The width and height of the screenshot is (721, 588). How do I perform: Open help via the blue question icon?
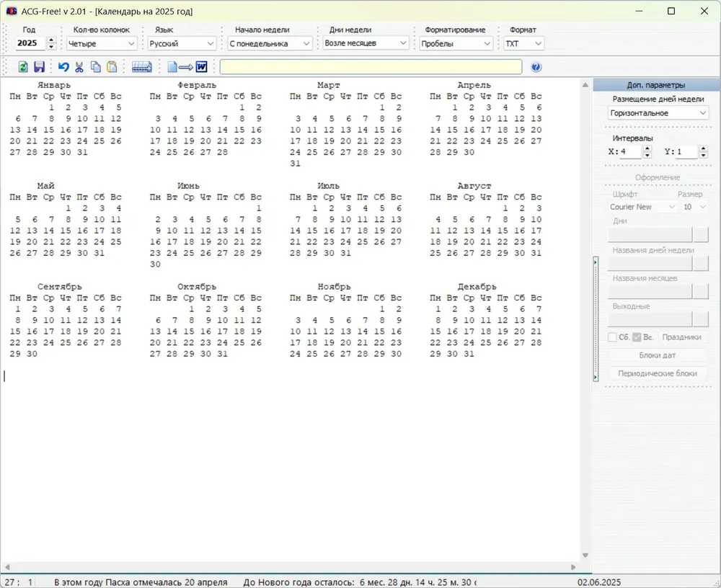coord(536,67)
